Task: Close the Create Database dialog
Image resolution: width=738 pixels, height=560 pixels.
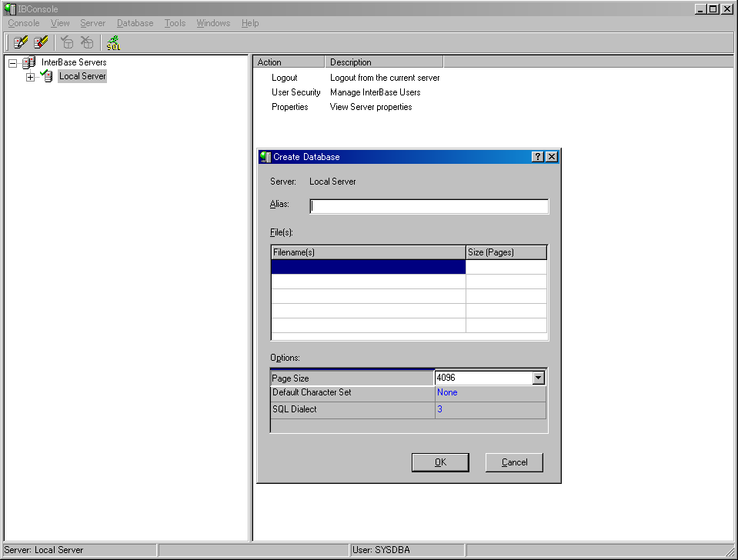Action: (x=552, y=157)
